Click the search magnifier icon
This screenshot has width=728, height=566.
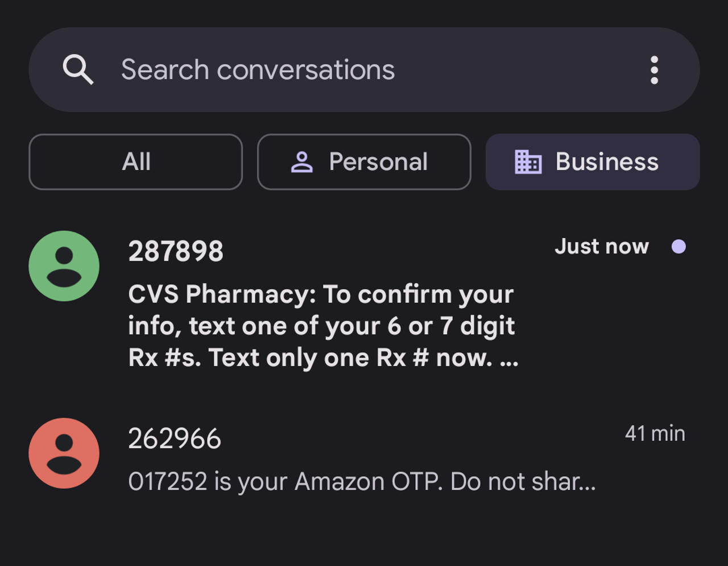pyautogui.click(x=78, y=70)
